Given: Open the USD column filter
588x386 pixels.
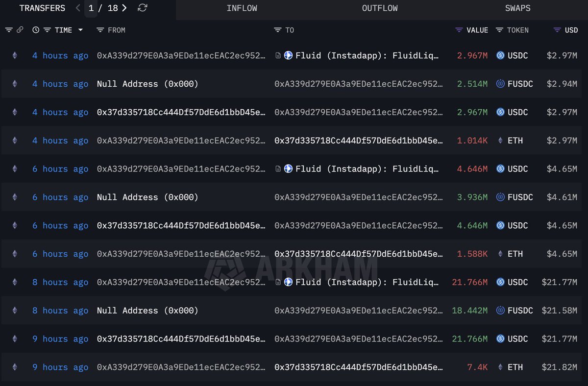Looking at the screenshot, I should coord(557,30).
